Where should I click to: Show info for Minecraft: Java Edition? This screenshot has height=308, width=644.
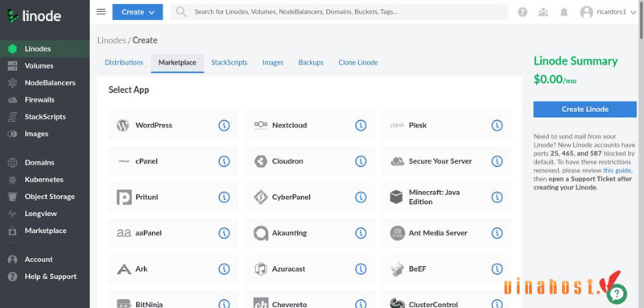click(497, 197)
